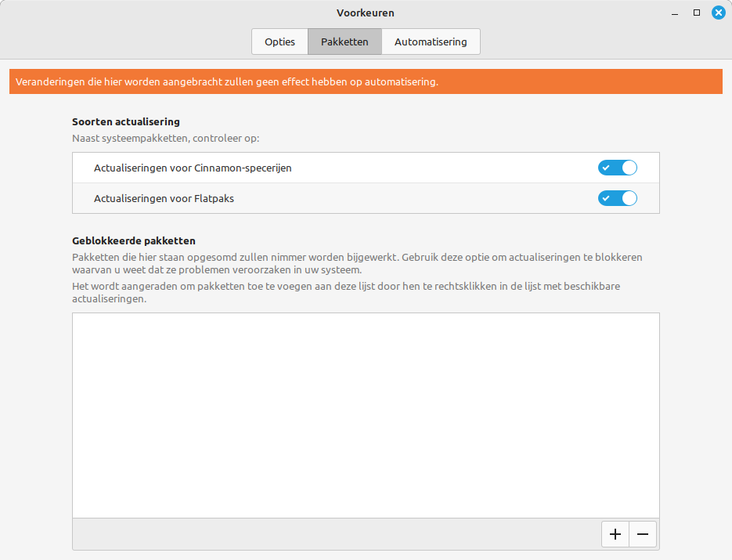Add a blocked package with the plus button

pos(615,534)
